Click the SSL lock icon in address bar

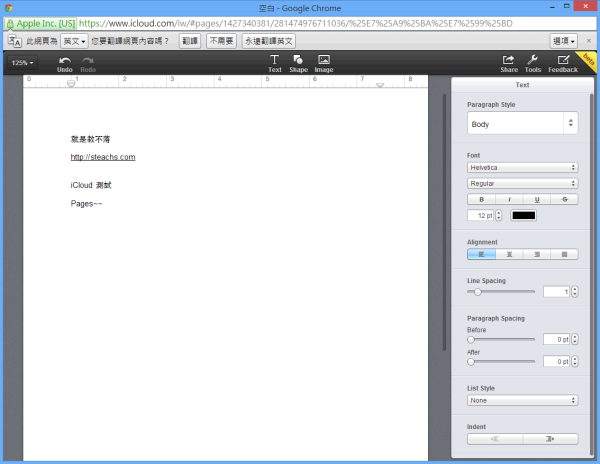click(10, 24)
